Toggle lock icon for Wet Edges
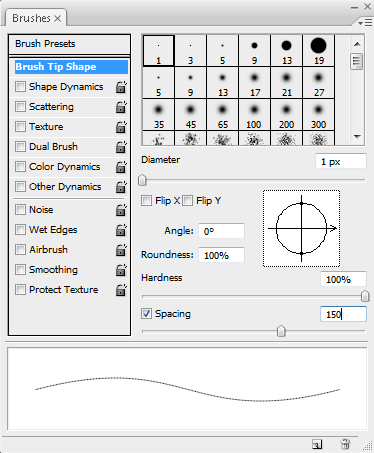Screen dimensions: 374x453 point(121,230)
